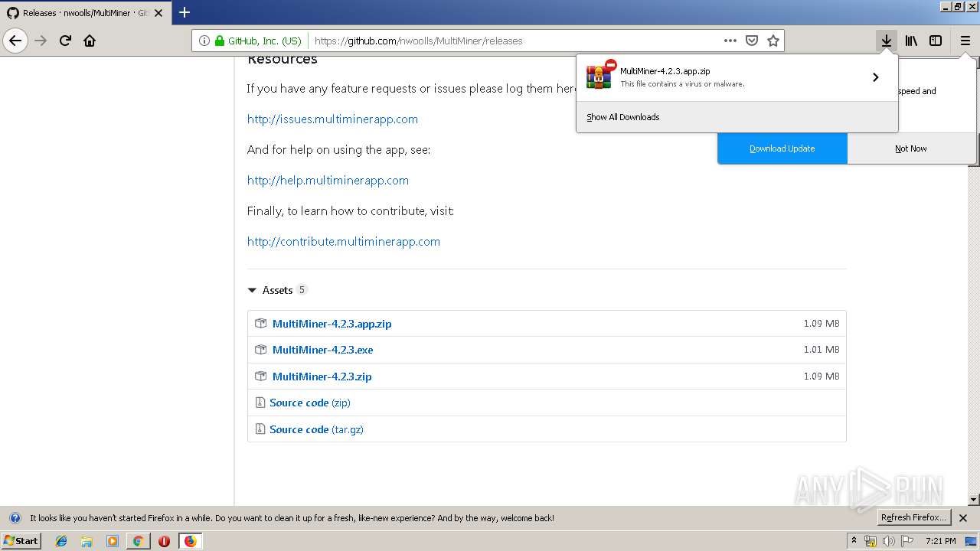Screen dimensions: 980x551
Task: Click Download Update button
Action: pyautogui.click(x=782, y=148)
